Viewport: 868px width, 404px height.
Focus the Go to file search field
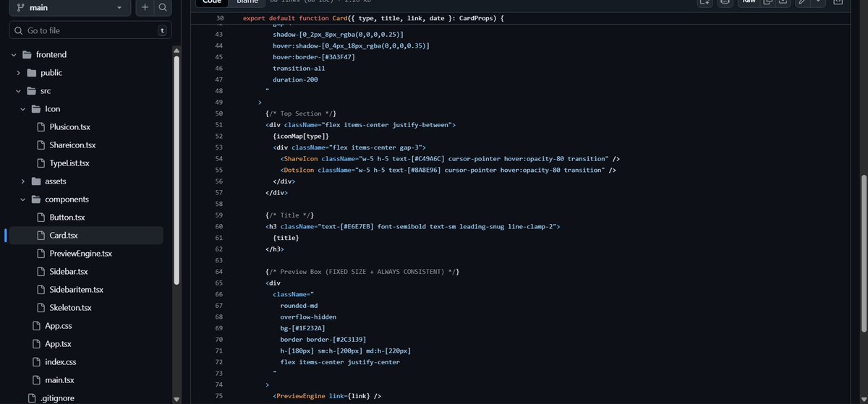point(90,30)
